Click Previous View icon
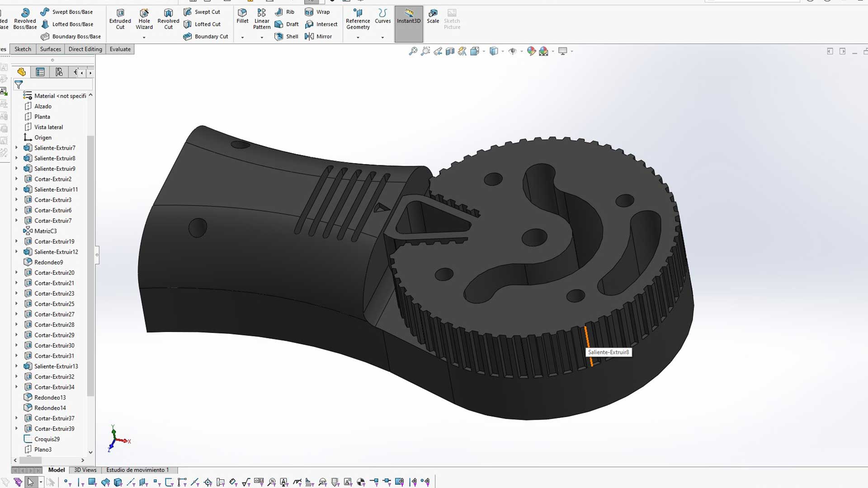 point(438,51)
